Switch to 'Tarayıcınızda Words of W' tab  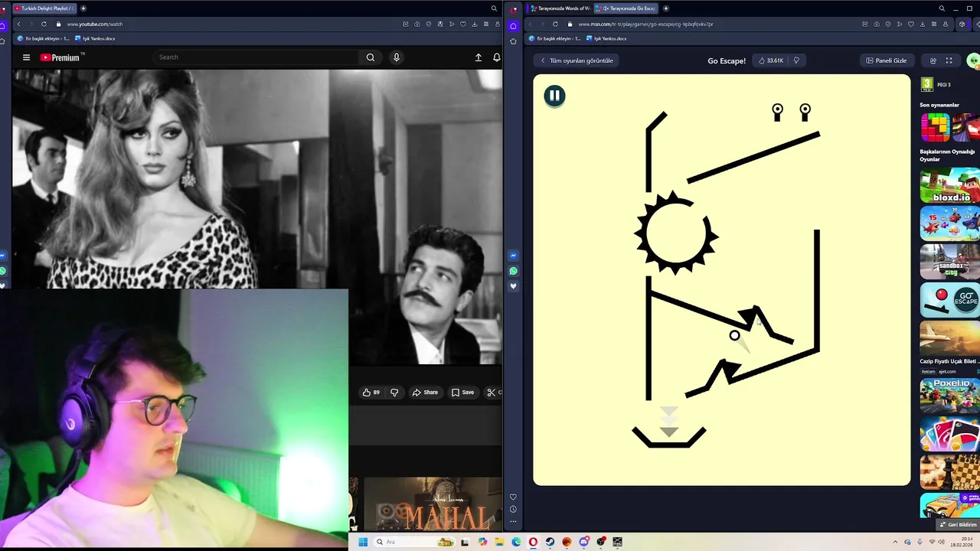(x=560, y=8)
